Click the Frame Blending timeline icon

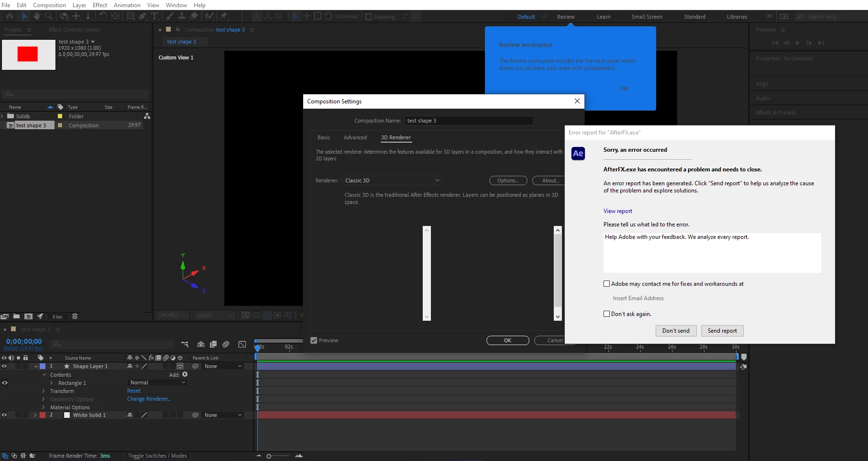coord(213,344)
